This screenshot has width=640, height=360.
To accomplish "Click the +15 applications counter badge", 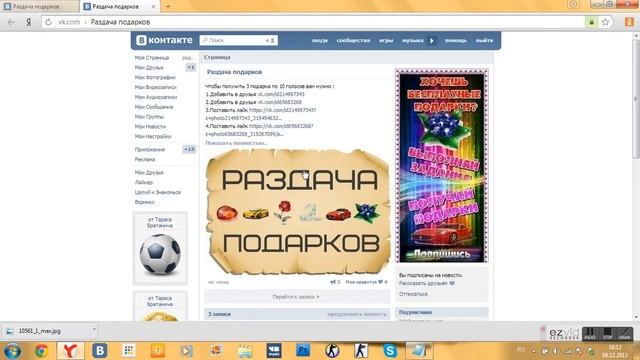I will point(189,149).
